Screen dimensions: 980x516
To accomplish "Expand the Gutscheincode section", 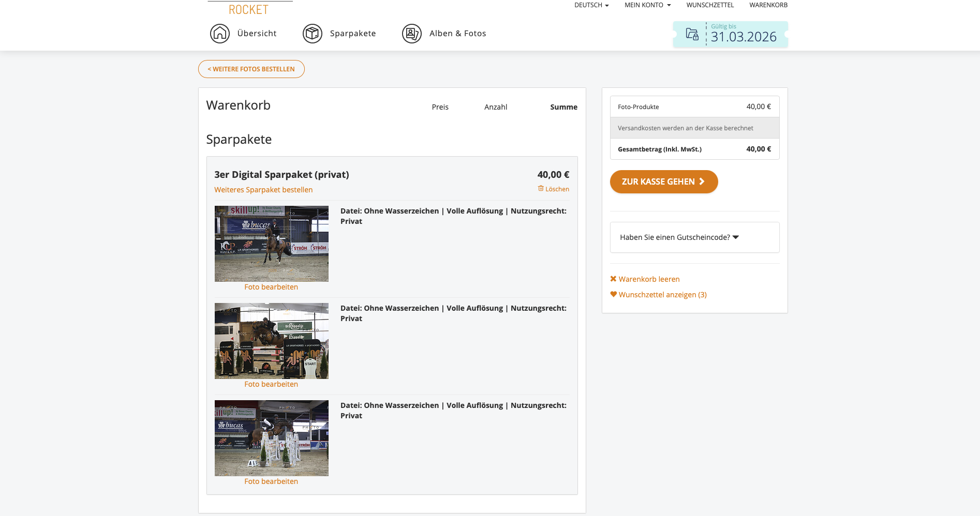I will click(x=679, y=237).
